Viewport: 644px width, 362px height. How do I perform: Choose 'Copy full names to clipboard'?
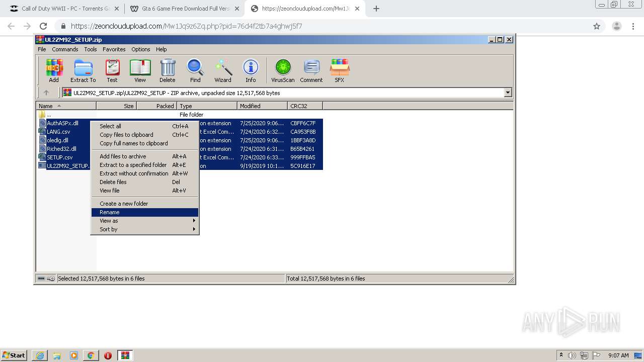145,143
